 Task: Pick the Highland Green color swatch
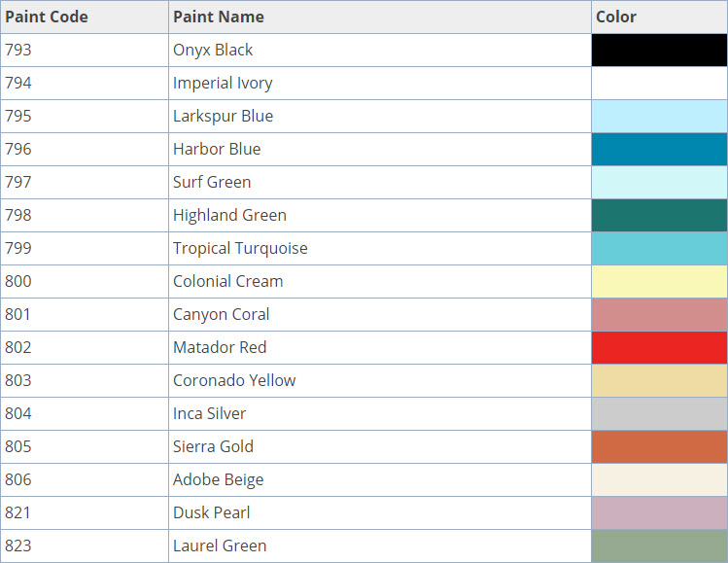pyautogui.click(x=659, y=216)
